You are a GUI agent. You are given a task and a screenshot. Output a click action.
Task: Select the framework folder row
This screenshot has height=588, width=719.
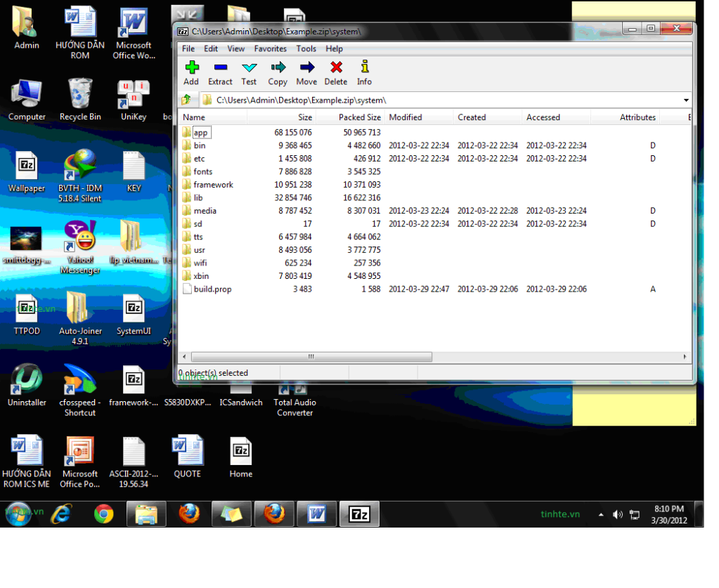click(434, 185)
